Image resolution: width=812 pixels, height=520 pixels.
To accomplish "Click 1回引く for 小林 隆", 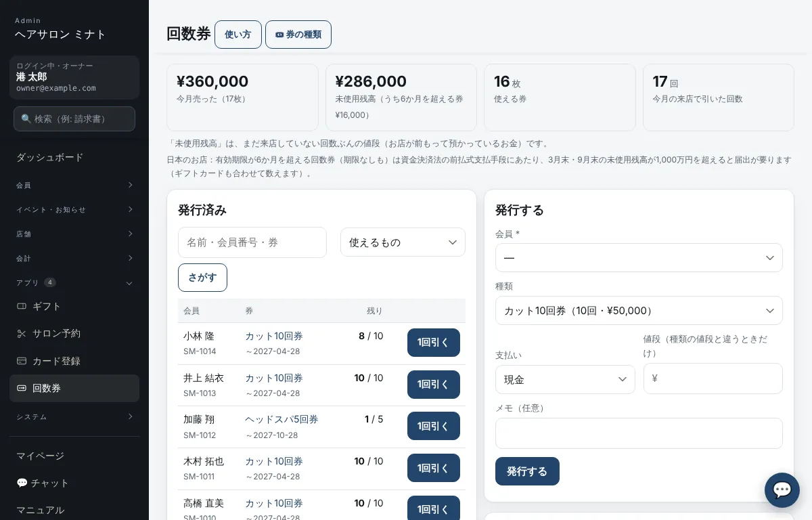I will (x=434, y=343).
